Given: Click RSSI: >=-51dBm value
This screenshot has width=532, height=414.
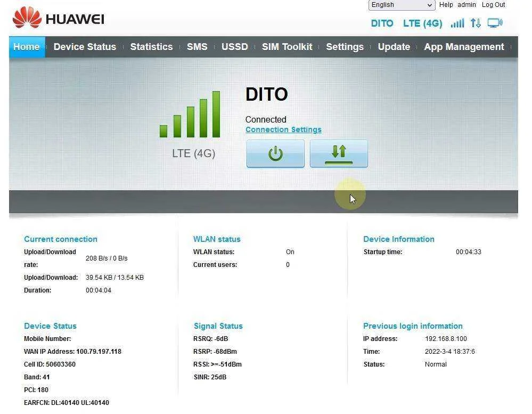Looking at the screenshot, I should coord(217,364).
